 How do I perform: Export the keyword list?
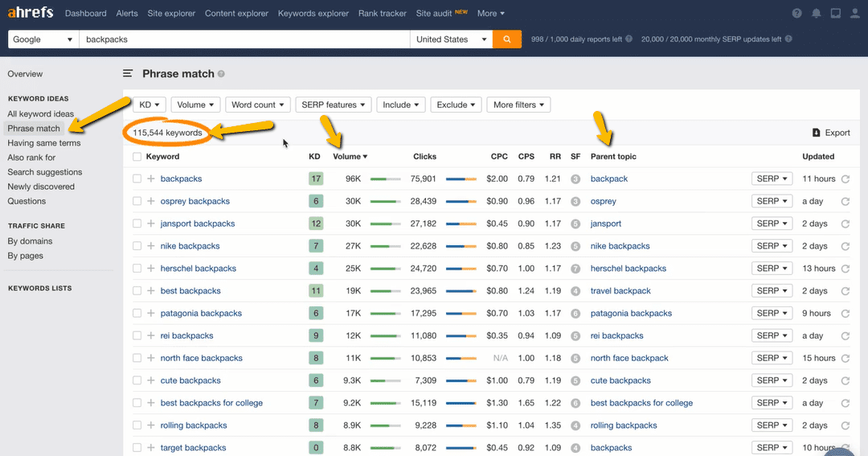click(x=831, y=133)
